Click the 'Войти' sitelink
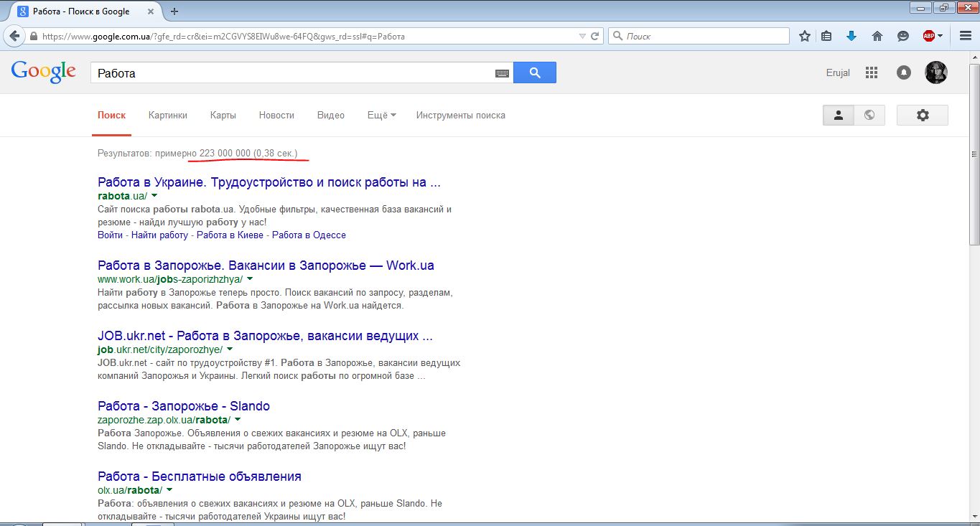The height and width of the screenshot is (526, 980). tap(110, 235)
